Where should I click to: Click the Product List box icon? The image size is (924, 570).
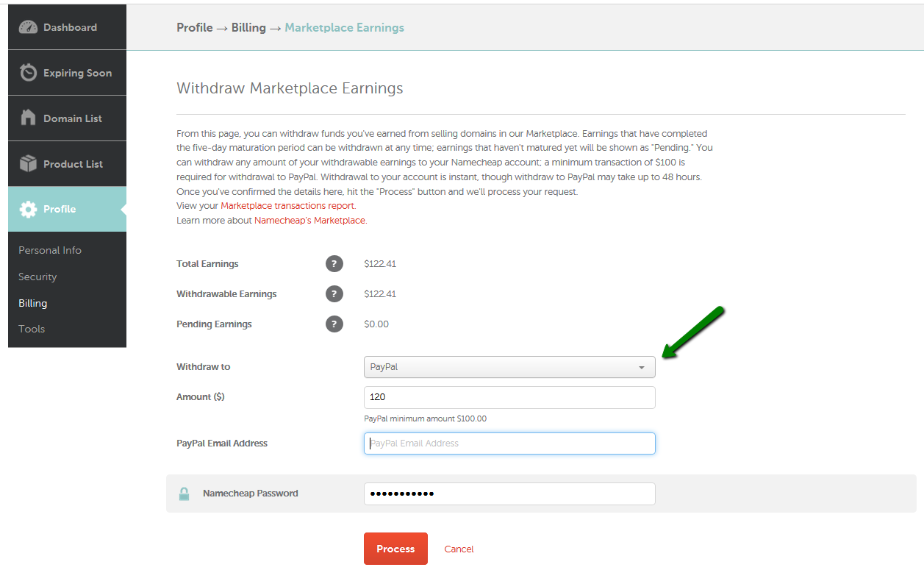click(28, 163)
